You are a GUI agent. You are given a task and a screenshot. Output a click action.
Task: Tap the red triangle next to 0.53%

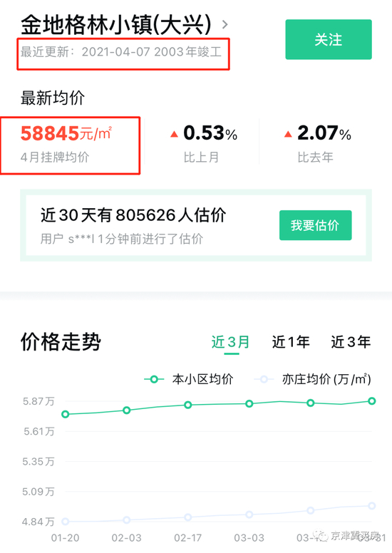tap(175, 134)
